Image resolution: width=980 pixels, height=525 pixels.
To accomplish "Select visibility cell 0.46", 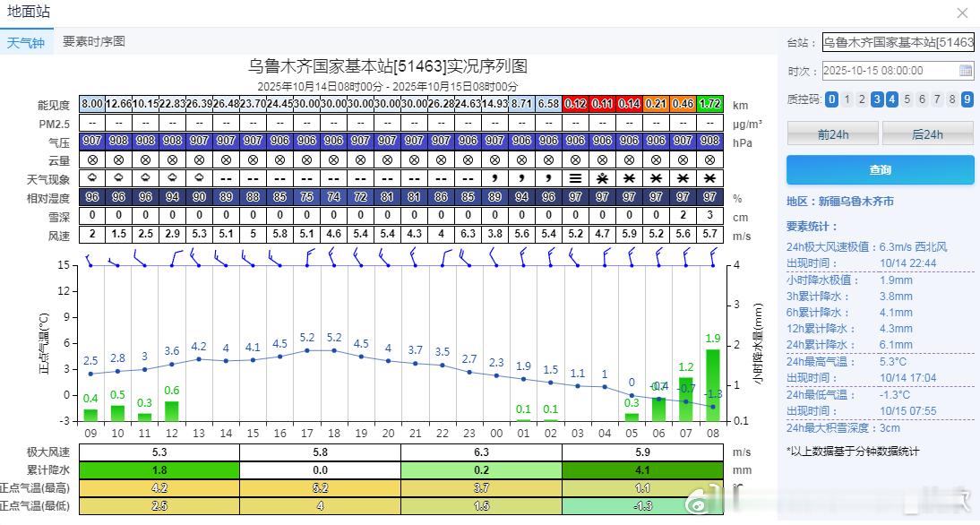I will (683, 104).
